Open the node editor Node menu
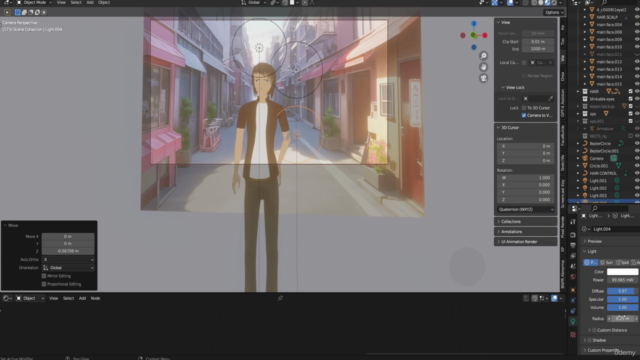 point(95,298)
